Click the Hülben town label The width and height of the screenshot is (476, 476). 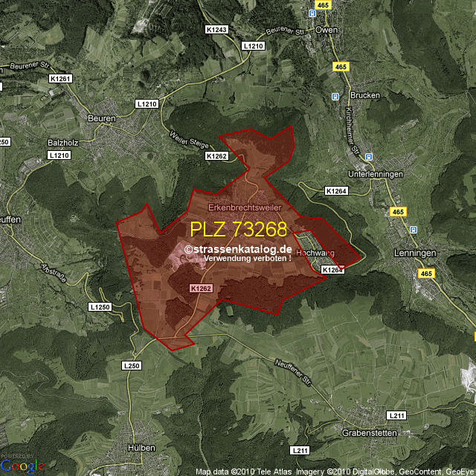(141, 448)
